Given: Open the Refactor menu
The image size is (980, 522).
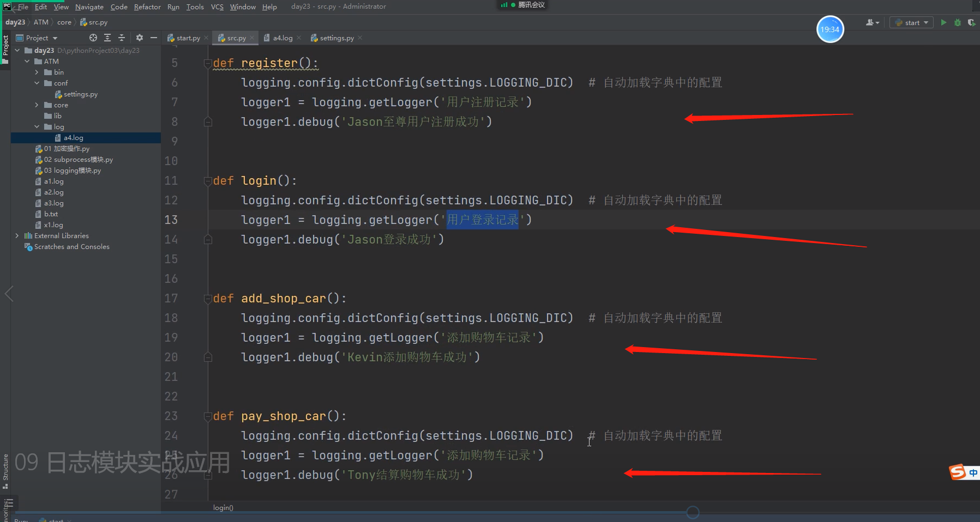Looking at the screenshot, I should pos(147,7).
